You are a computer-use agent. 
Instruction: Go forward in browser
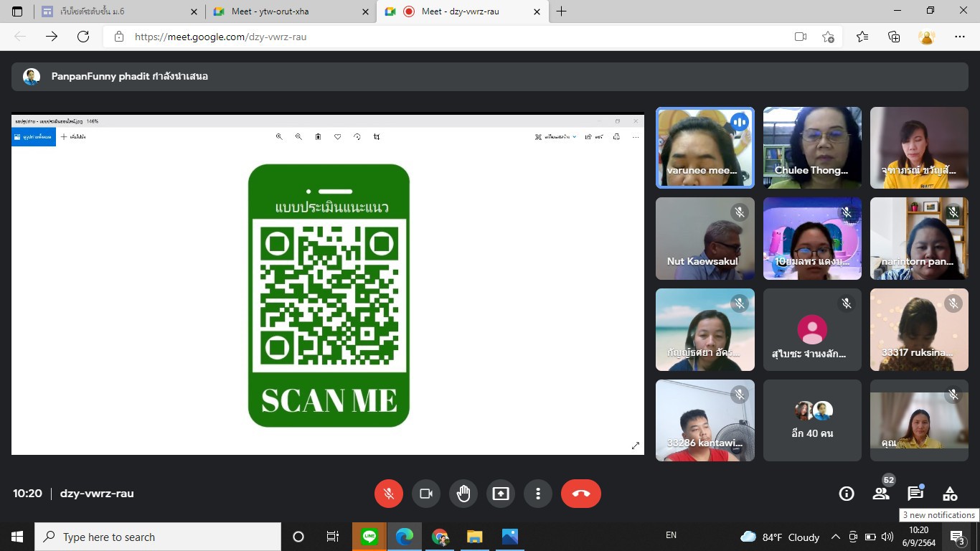52,37
